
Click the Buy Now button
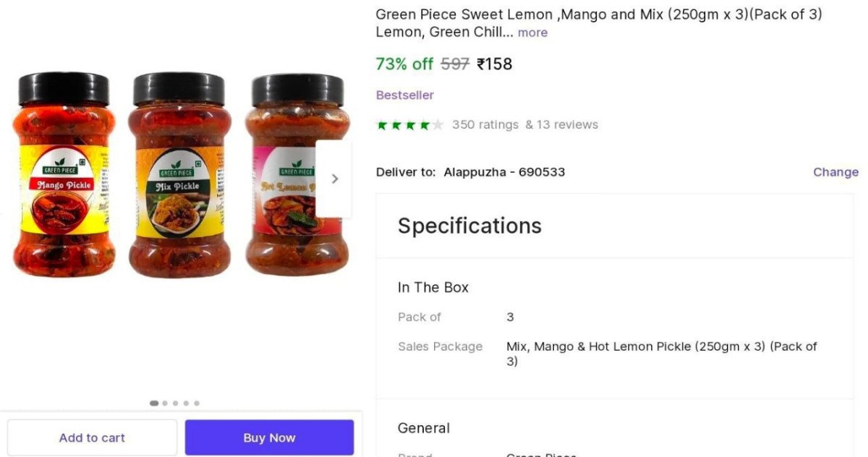point(269,437)
